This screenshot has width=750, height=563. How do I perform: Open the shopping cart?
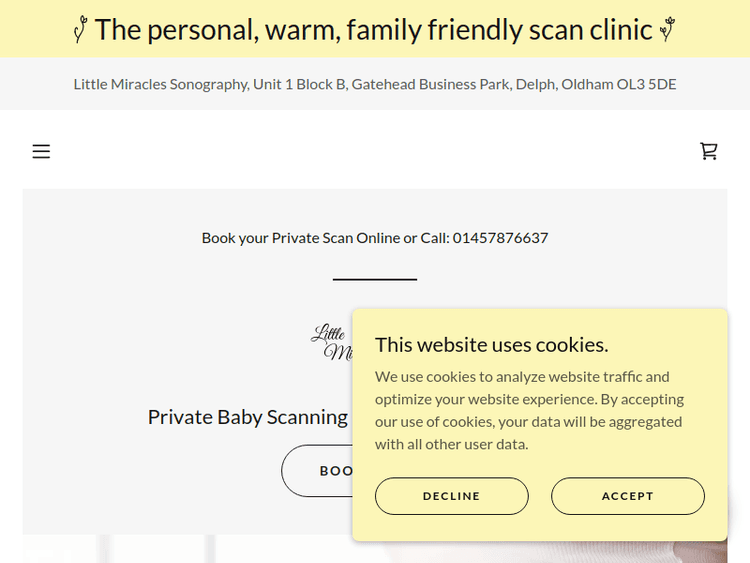(x=708, y=151)
